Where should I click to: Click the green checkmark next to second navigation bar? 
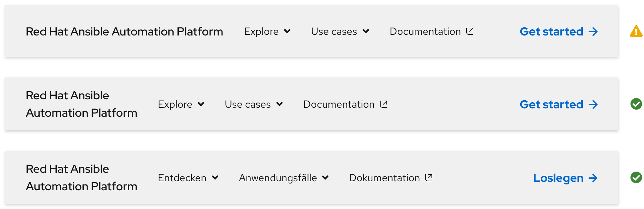click(x=636, y=104)
